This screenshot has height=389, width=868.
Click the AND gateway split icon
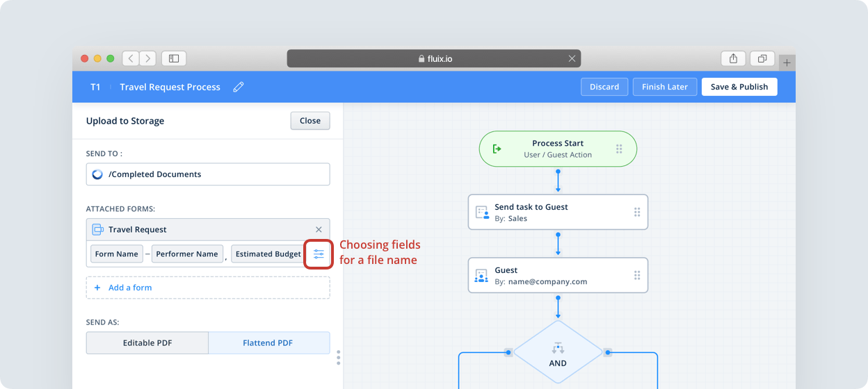pos(558,348)
